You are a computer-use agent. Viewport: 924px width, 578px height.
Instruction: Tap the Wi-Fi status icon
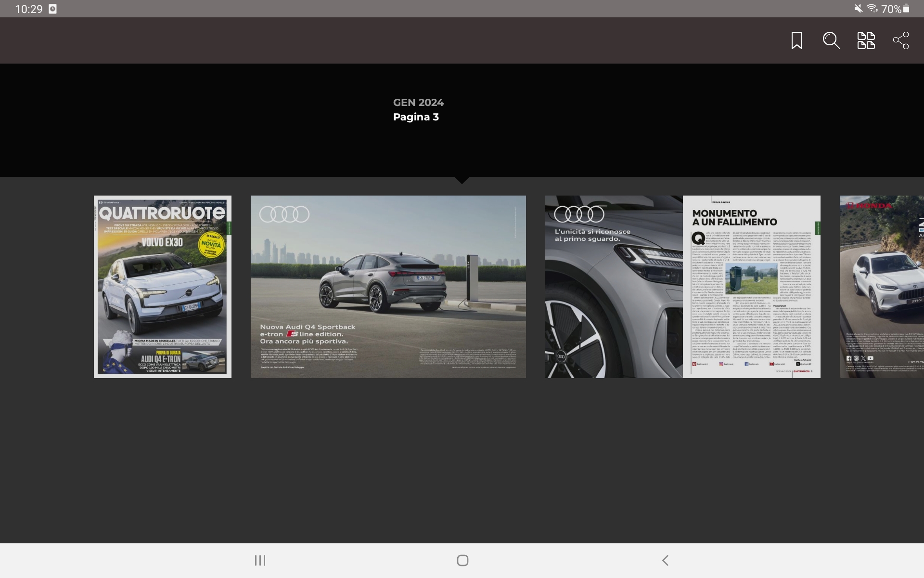point(872,9)
